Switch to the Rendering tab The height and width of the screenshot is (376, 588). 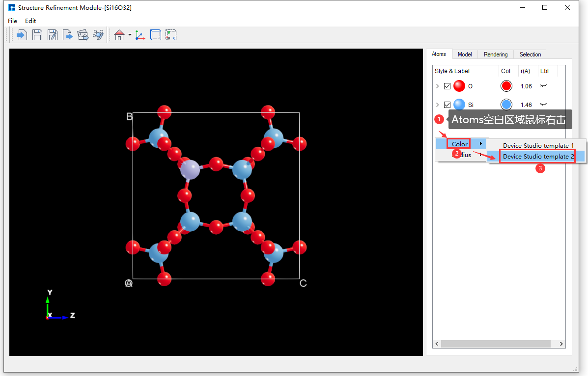495,54
